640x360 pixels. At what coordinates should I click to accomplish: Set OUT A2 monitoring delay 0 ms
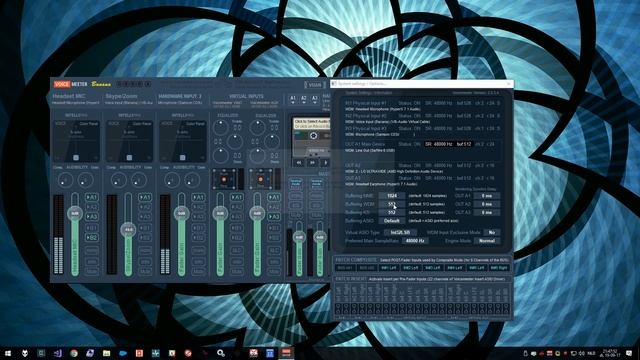click(x=487, y=204)
